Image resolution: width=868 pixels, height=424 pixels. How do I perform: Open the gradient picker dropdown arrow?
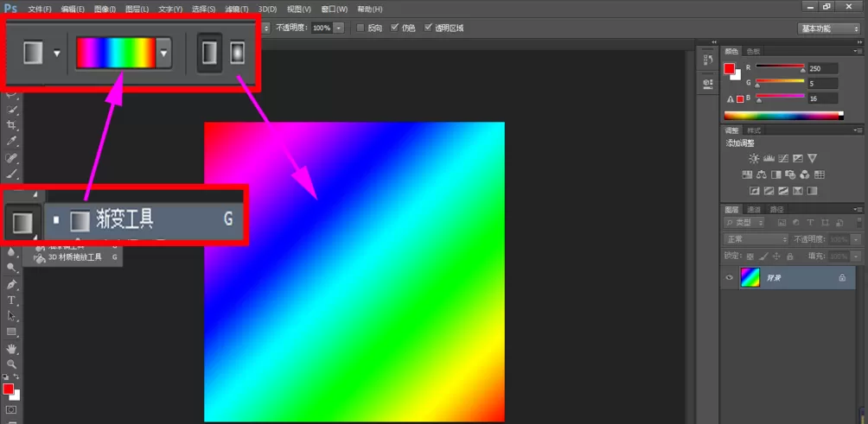163,54
